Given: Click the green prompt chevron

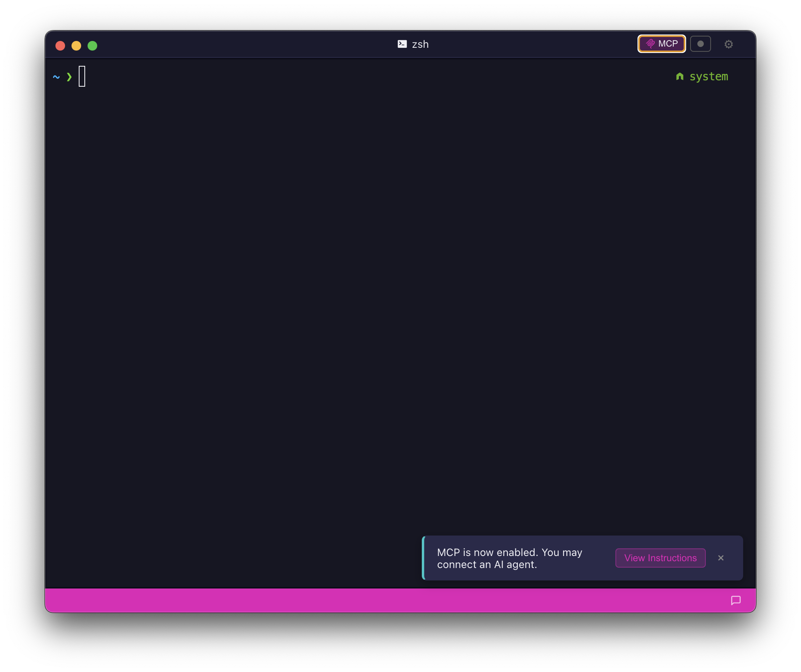Looking at the screenshot, I should pyautogui.click(x=69, y=77).
